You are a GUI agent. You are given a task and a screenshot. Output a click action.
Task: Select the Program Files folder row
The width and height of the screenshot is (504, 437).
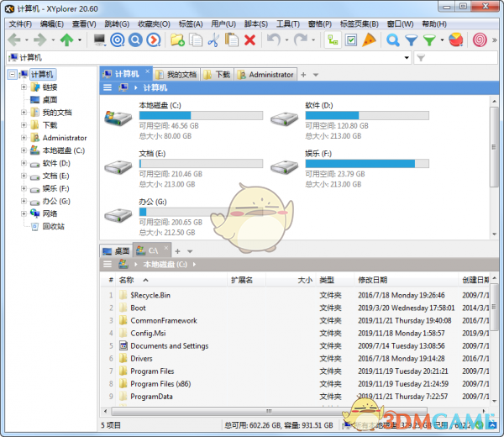[152, 371]
